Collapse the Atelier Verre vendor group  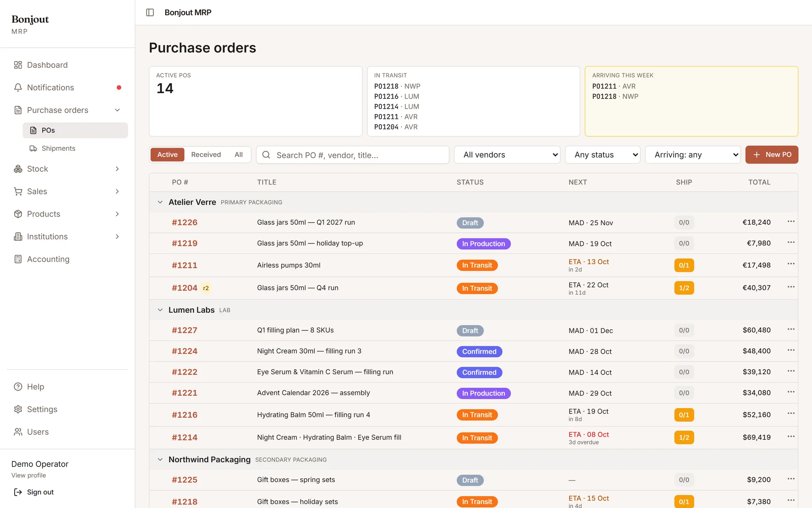click(160, 202)
